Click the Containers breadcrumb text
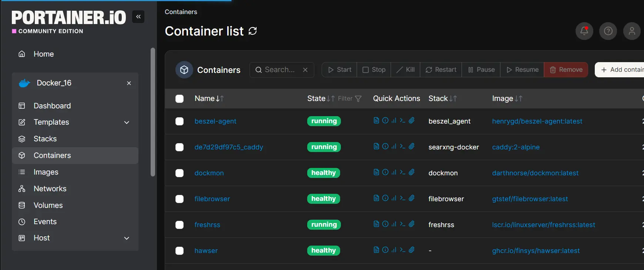This screenshot has height=270, width=644. coord(181,12)
